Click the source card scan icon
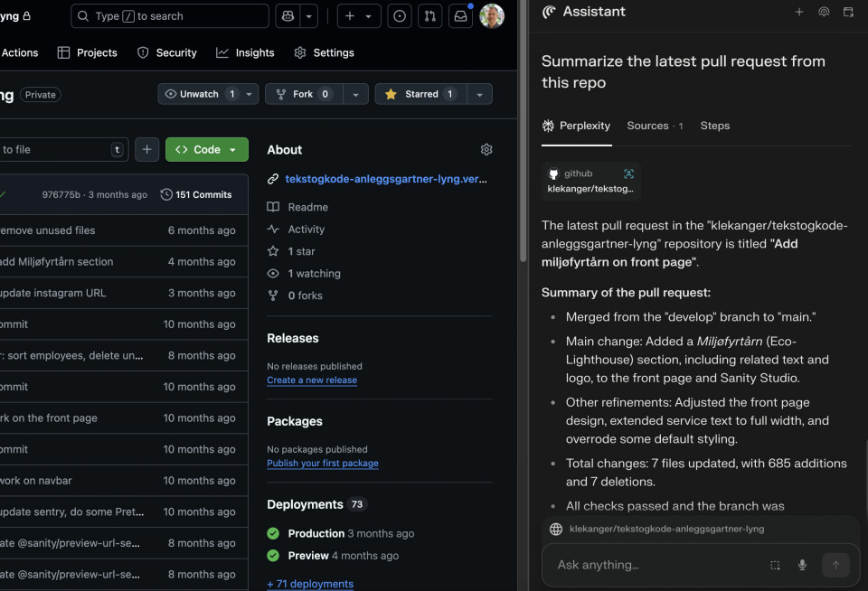 point(629,174)
